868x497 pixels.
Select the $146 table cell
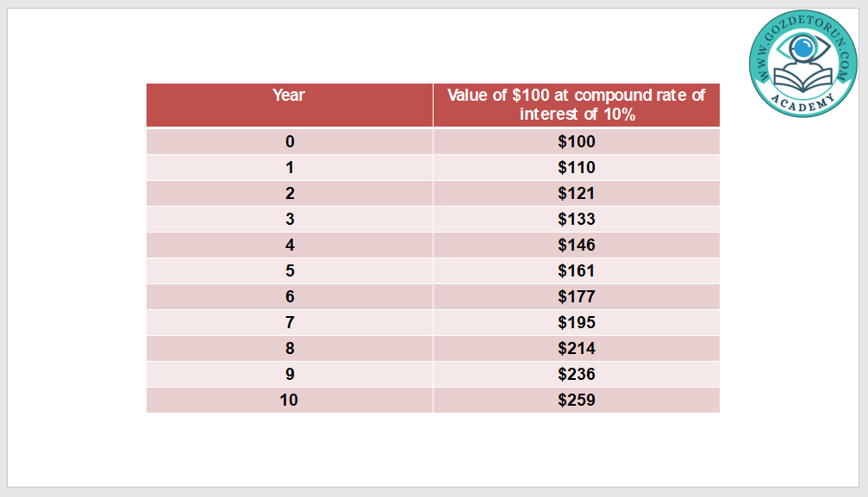[x=576, y=245]
